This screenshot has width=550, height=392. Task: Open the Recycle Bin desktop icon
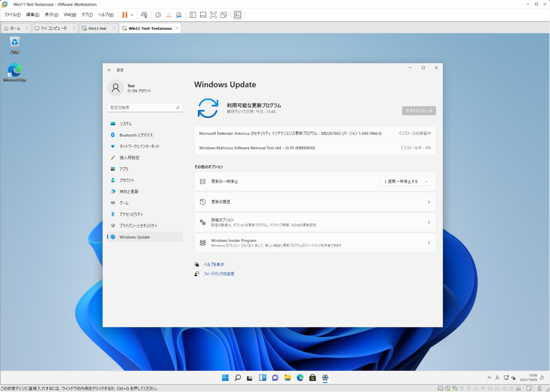click(15, 46)
